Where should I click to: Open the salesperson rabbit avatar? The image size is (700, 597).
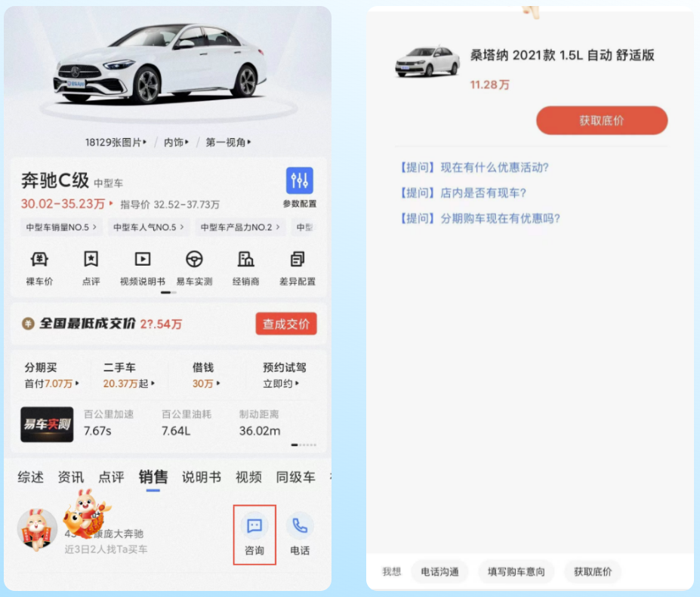(37, 529)
